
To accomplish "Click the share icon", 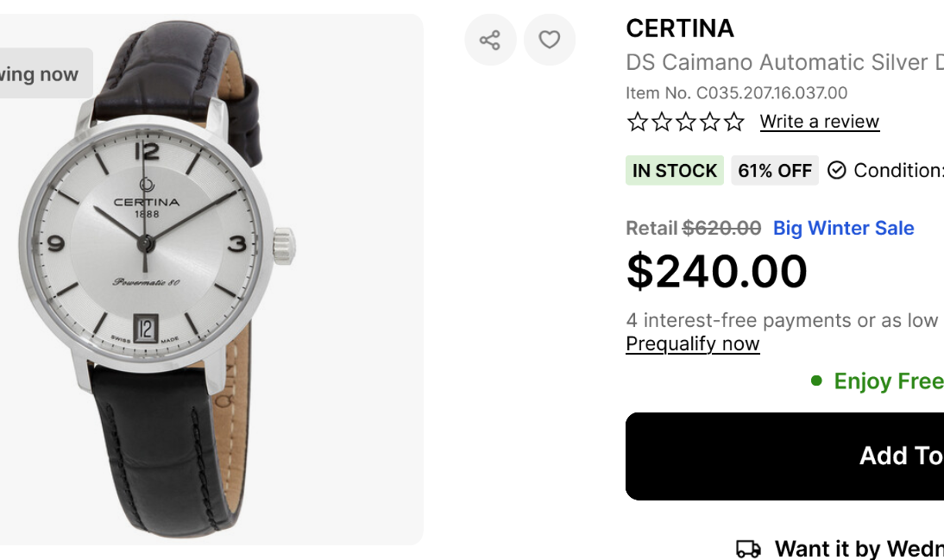I will [x=490, y=40].
